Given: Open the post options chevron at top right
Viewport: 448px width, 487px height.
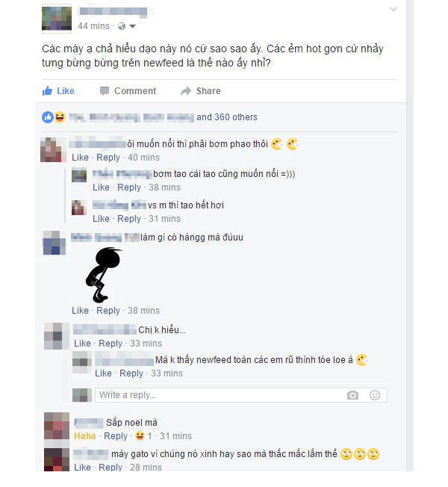Looking at the screenshot, I should tap(393, 9).
